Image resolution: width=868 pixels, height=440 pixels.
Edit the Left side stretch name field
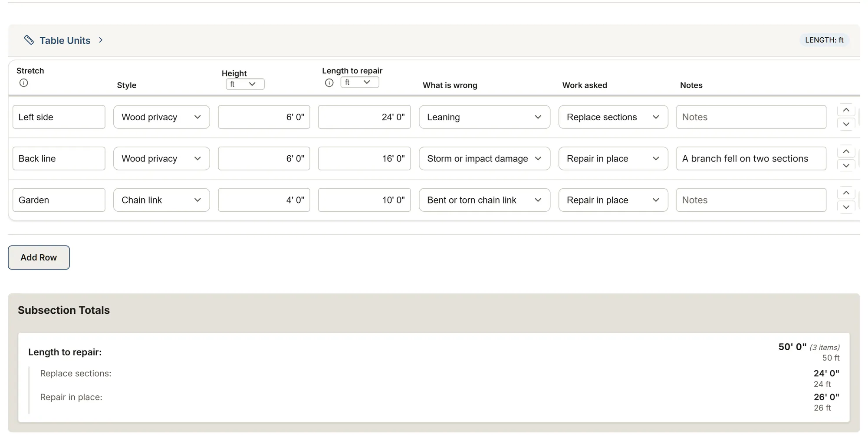[x=59, y=117]
